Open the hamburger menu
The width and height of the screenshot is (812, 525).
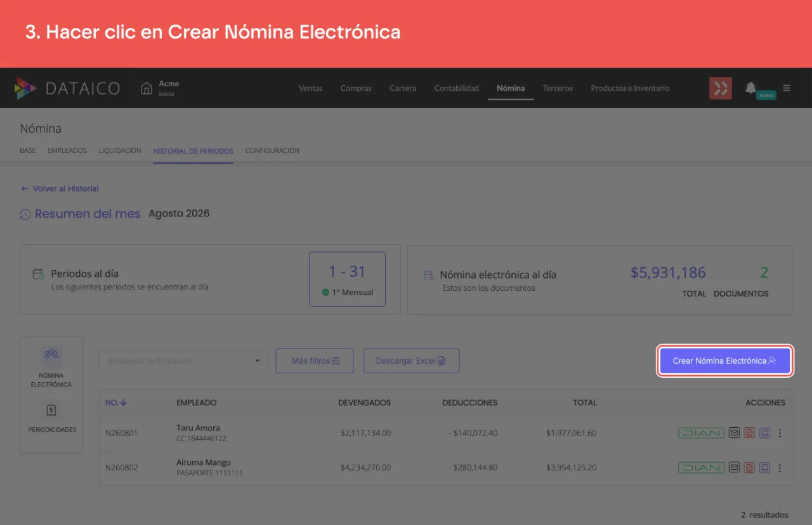(x=787, y=88)
